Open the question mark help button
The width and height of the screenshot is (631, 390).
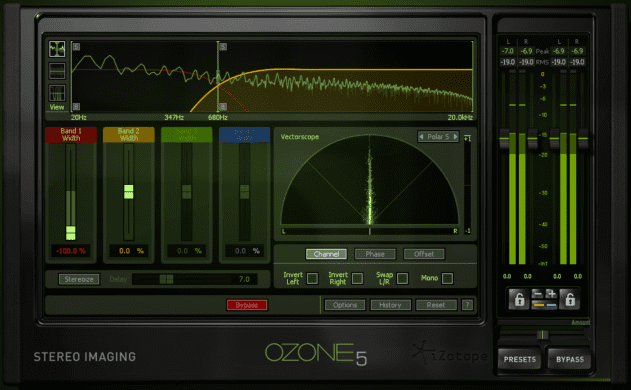[467, 305]
